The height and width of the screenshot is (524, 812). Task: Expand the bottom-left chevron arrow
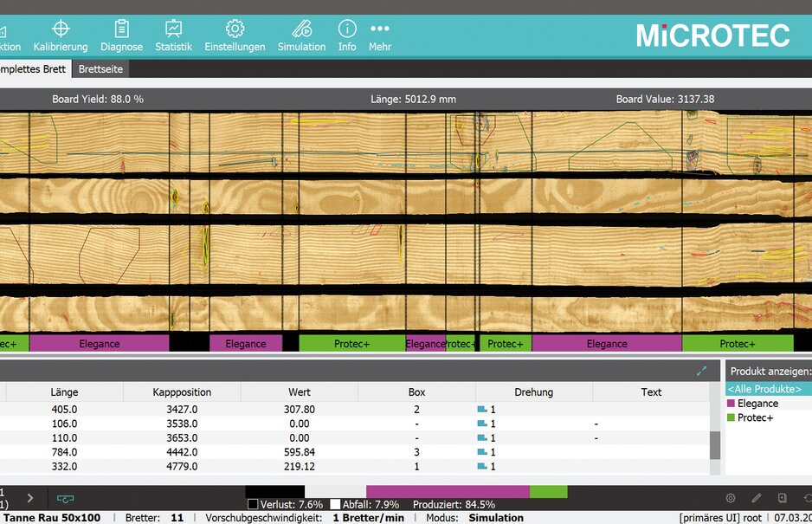click(x=29, y=498)
